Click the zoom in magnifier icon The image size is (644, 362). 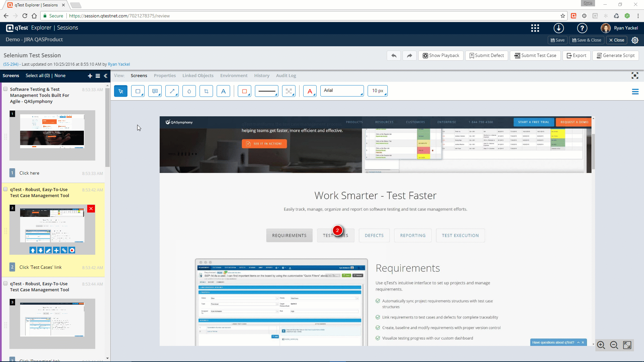(x=601, y=345)
